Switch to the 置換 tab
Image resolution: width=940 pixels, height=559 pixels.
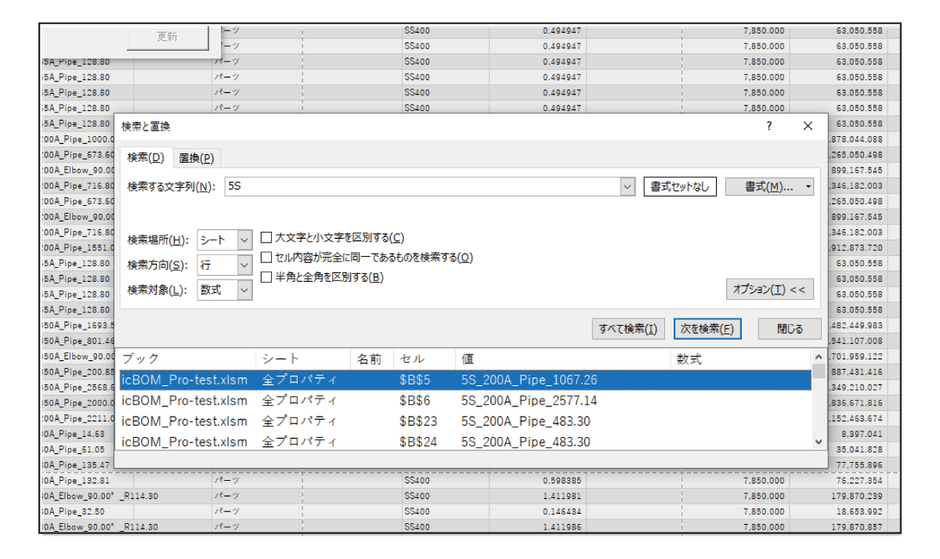click(x=196, y=158)
